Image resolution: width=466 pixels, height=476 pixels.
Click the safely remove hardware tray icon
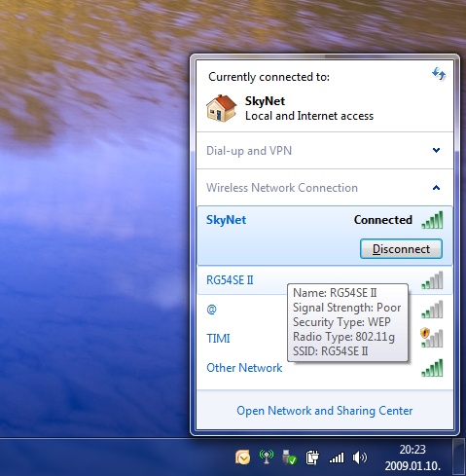[289, 458]
